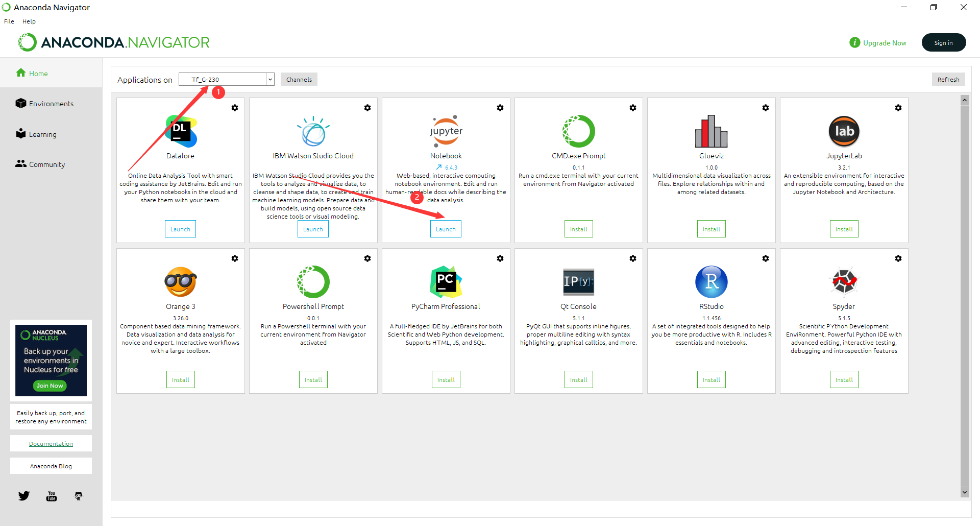
Task: Go to the Home tab
Action: [51, 73]
